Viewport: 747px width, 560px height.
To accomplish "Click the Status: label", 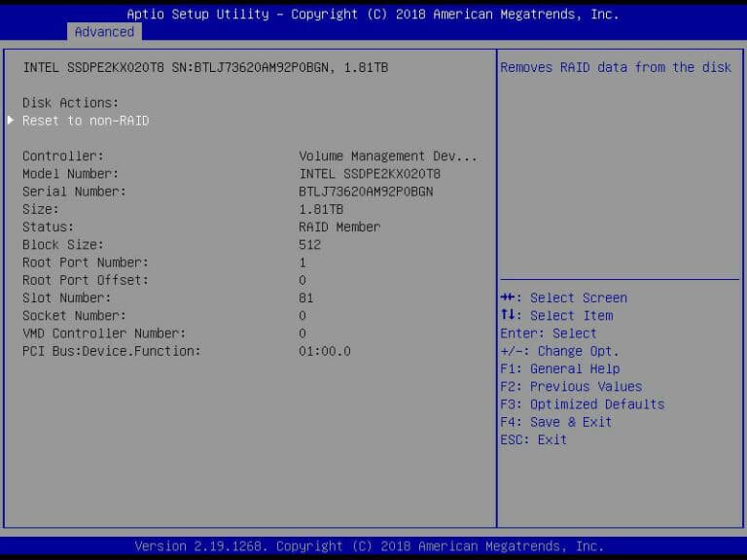I will (x=48, y=227).
